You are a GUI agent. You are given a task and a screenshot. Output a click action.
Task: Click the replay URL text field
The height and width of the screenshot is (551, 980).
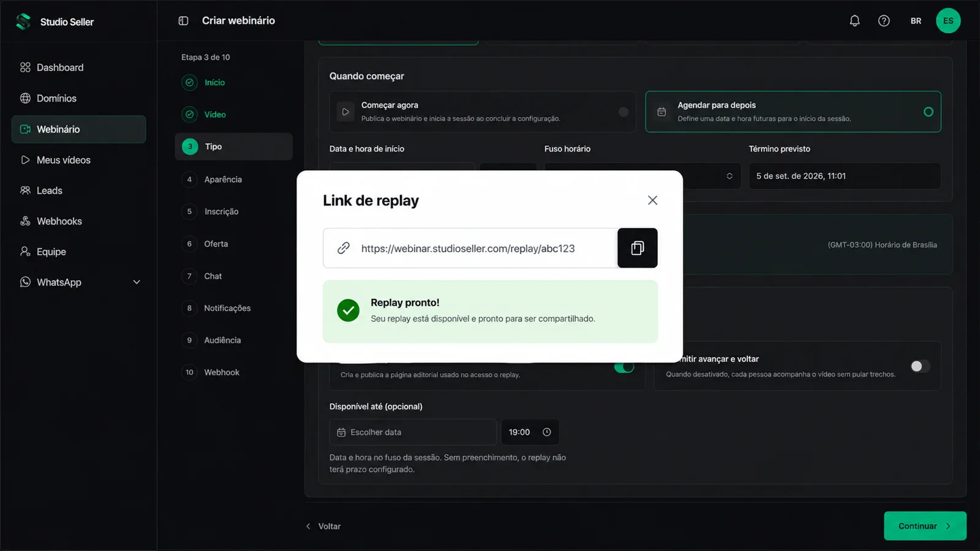point(470,248)
